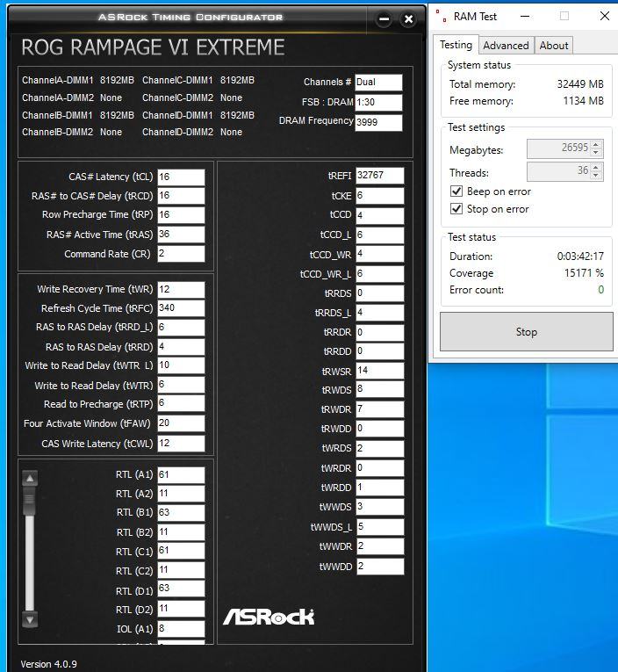Close the RAM Test window

tap(604, 17)
